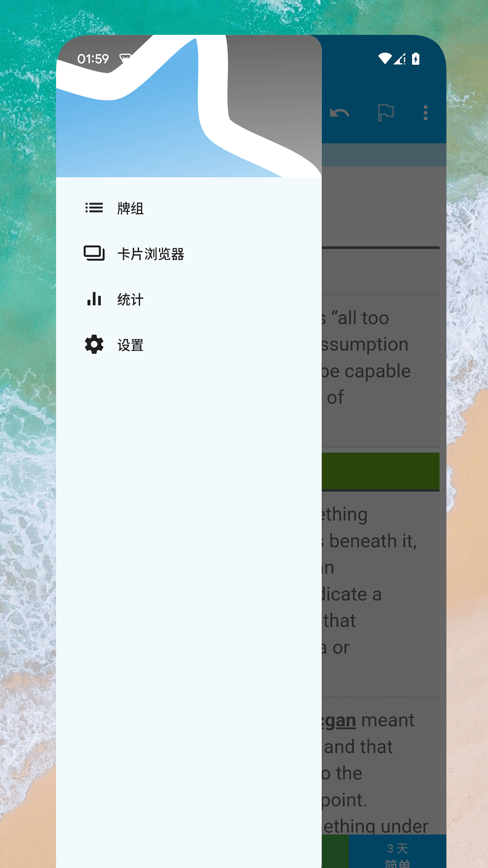
Task: Tap the dark green bar on card
Action: click(x=380, y=471)
